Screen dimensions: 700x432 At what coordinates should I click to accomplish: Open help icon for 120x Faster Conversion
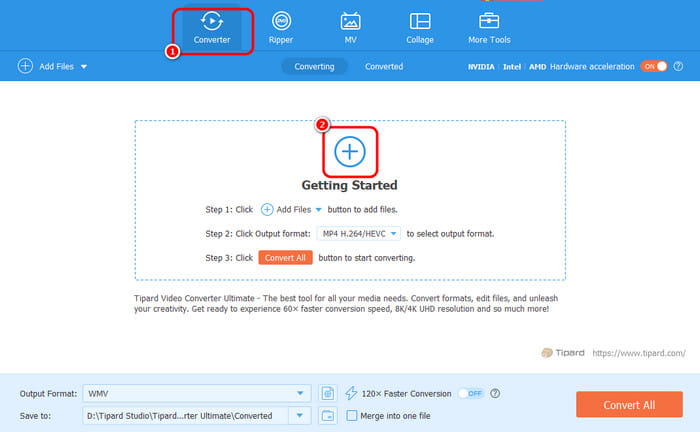[x=495, y=393]
